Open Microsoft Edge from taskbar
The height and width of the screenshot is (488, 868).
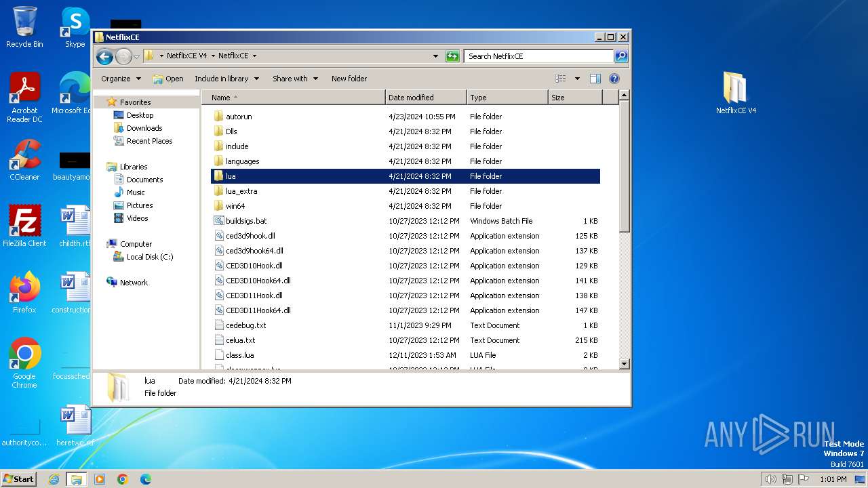click(x=146, y=479)
